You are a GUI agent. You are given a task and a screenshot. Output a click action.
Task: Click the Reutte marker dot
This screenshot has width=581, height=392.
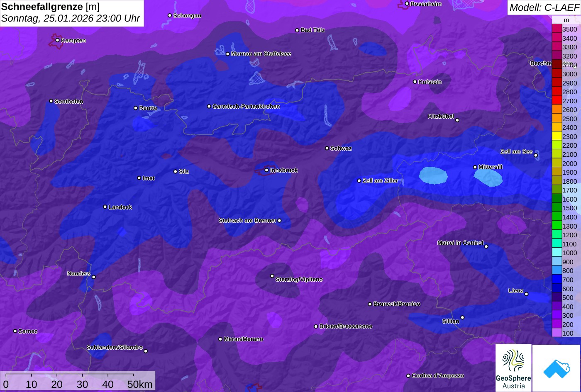[136, 108]
